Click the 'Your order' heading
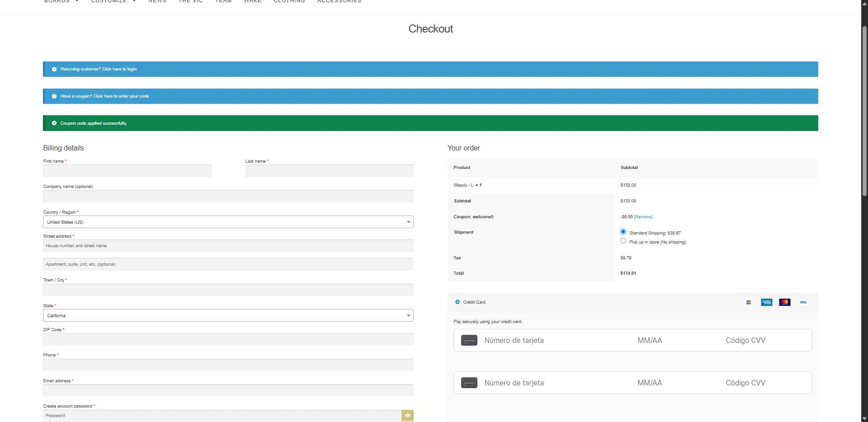Image resolution: width=868 pixels, height=422 pixels. click(463, 148)
